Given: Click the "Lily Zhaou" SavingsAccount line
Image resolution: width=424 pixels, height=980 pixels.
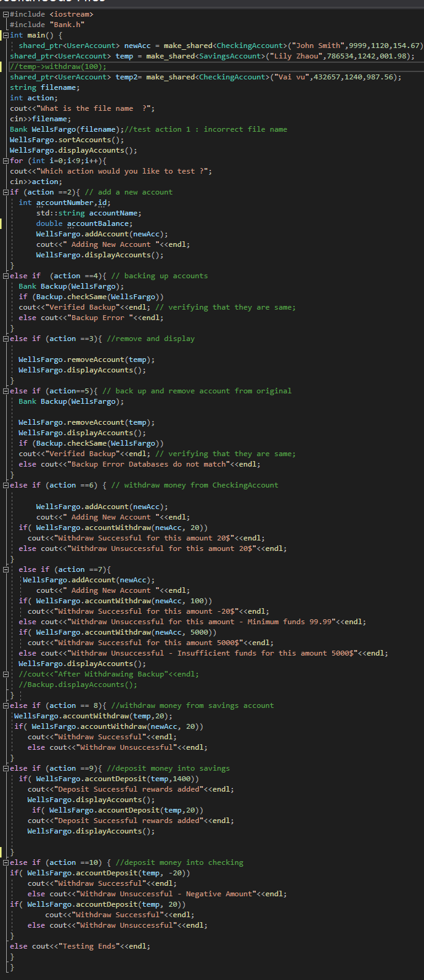Looking at the screenshot, I should point(212,56).
